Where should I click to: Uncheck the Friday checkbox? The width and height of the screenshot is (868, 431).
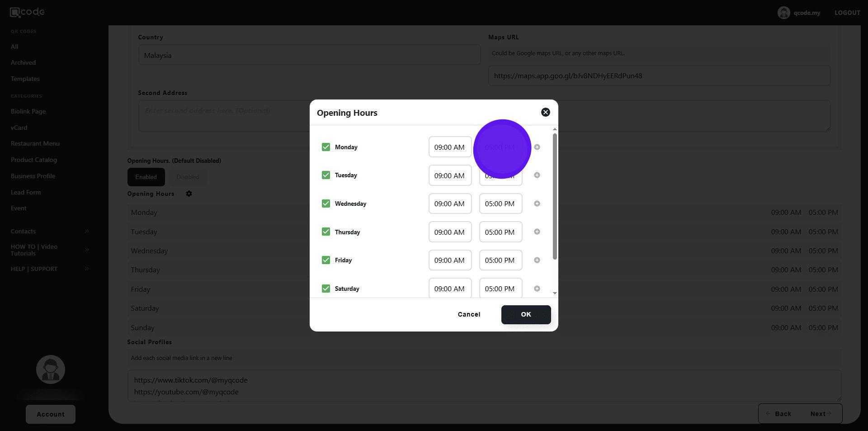[326, 260]
